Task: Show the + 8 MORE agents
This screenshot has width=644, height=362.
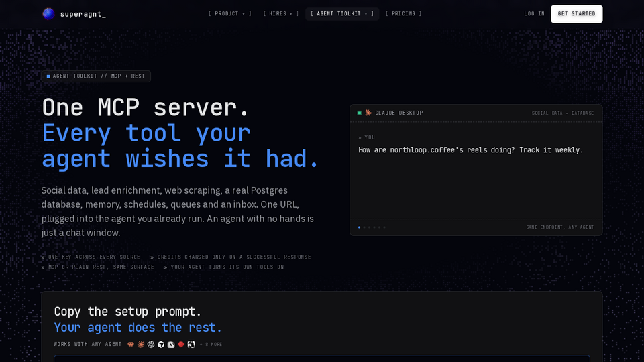Action: pos(211,345)
